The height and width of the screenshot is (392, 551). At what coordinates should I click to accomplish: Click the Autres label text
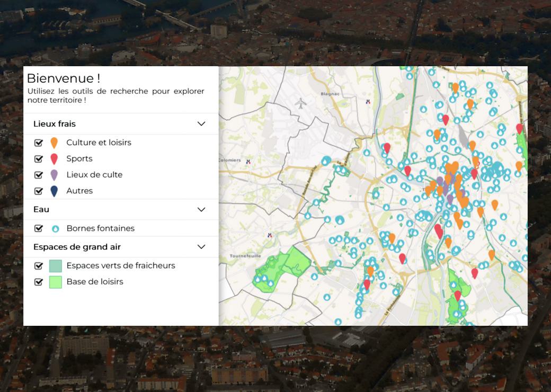tap(80, 191)
